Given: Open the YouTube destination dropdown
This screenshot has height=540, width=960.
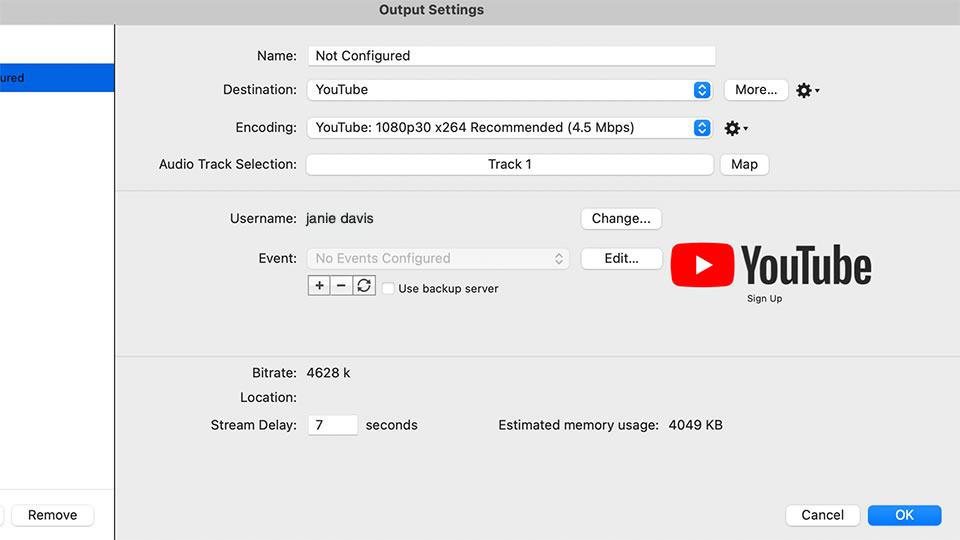Looking at the screenshot, I should click(509, 90).
